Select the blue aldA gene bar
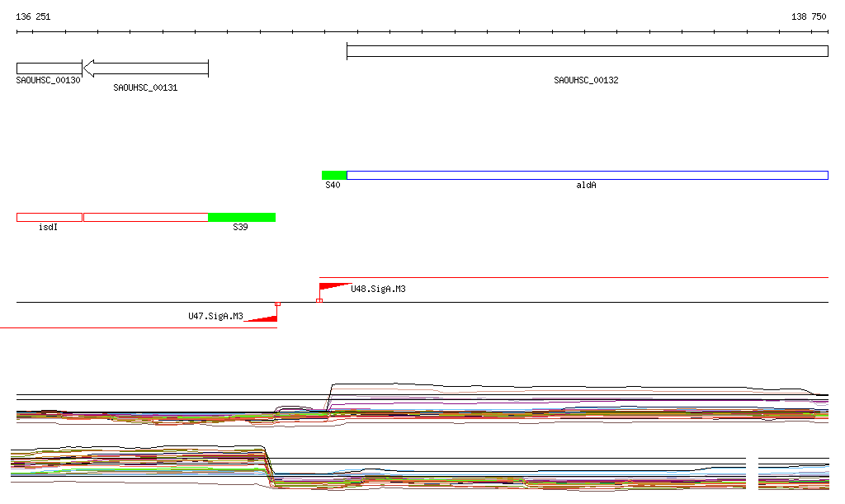 coord(588,175)
